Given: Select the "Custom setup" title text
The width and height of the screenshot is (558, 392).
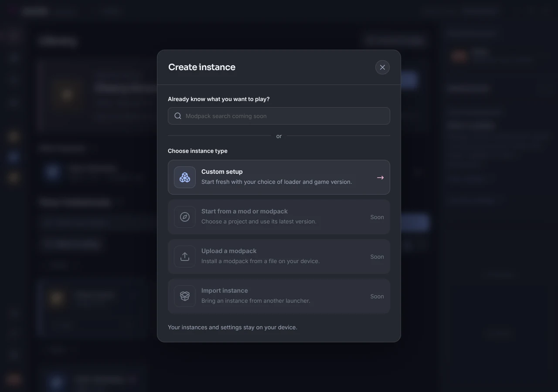Looking at the screenshot, I should [x=222, y=172].
